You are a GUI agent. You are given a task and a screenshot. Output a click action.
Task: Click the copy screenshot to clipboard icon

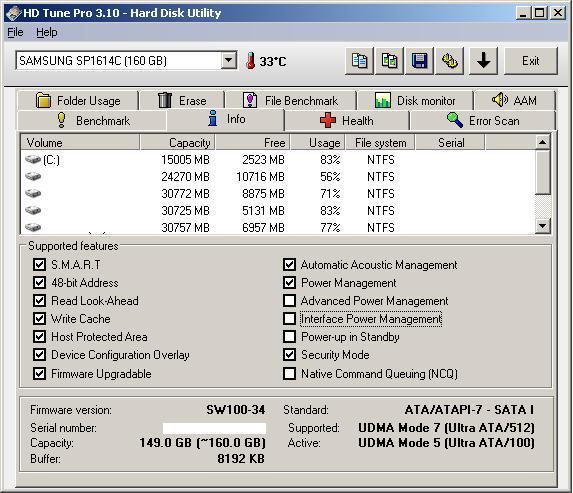click(x=390, y=61)
